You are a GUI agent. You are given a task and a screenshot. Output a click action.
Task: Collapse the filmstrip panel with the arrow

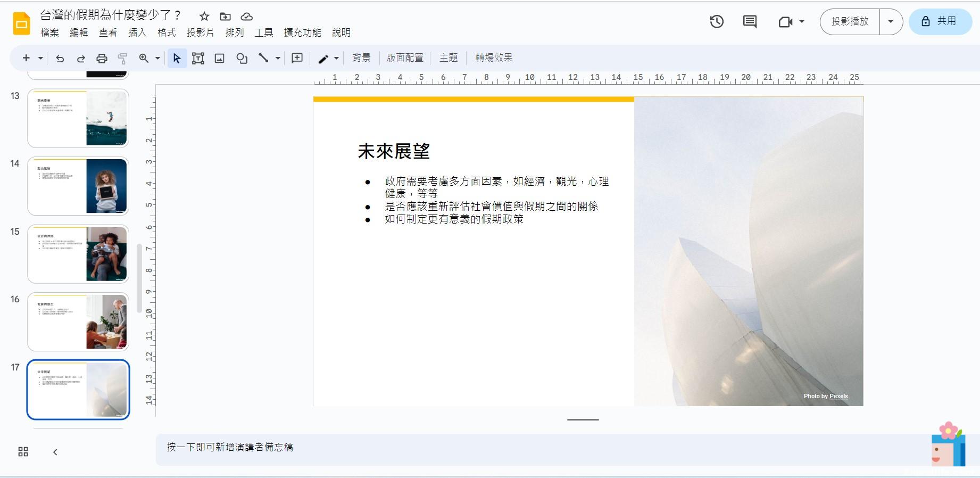(x=55, y=452)
